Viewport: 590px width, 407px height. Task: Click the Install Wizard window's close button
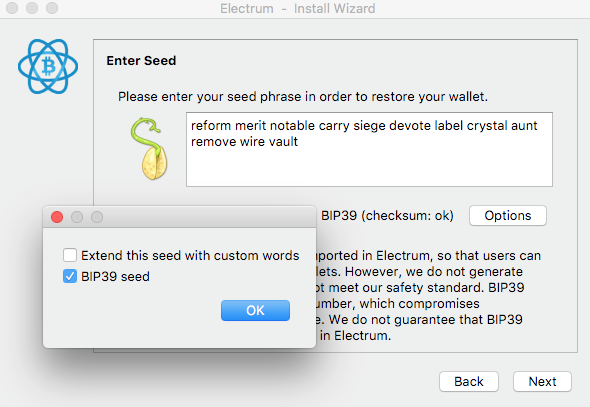[12, 8]
